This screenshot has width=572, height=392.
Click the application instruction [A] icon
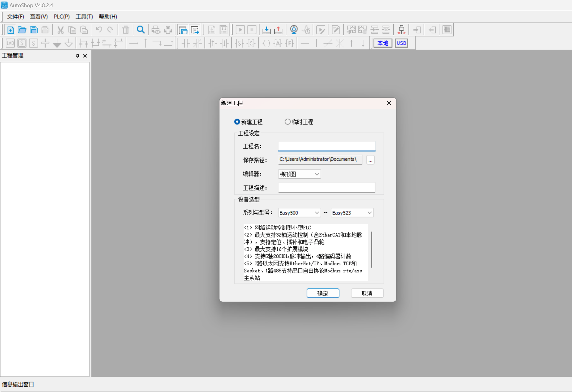pyautogui.click(x=278, y=43)
